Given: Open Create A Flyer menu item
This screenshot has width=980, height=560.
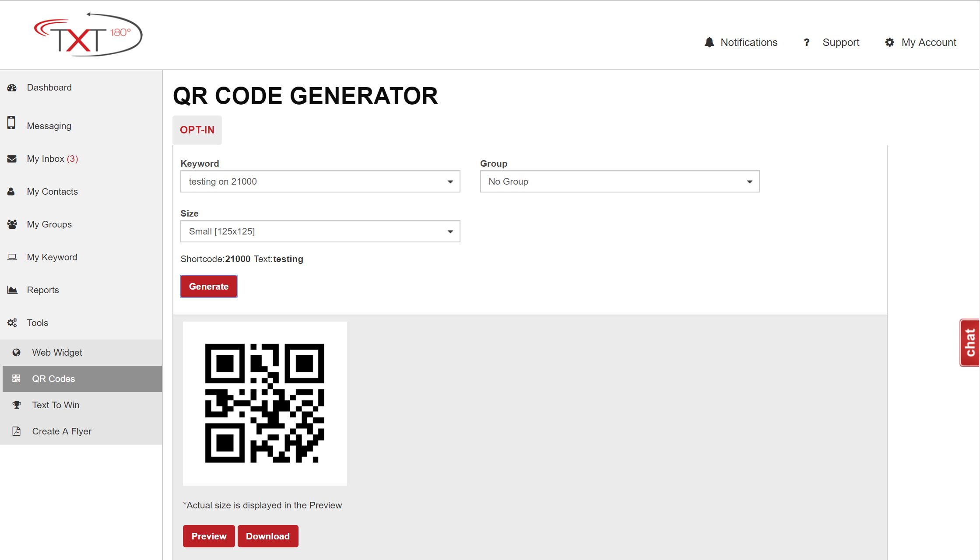Looking at the screenshot, I should pos(62,431).
